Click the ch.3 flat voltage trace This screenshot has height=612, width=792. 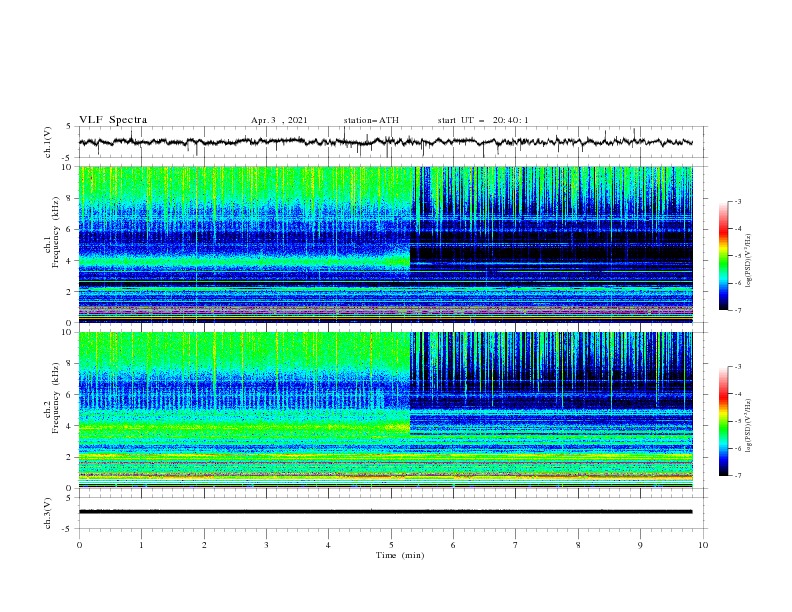(x=385, y=512)
